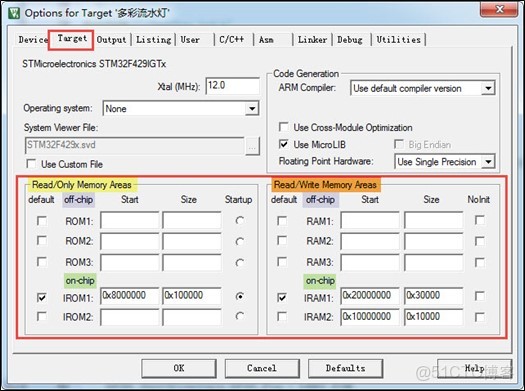Select IROM1 Startup radio button

(239, 296)
